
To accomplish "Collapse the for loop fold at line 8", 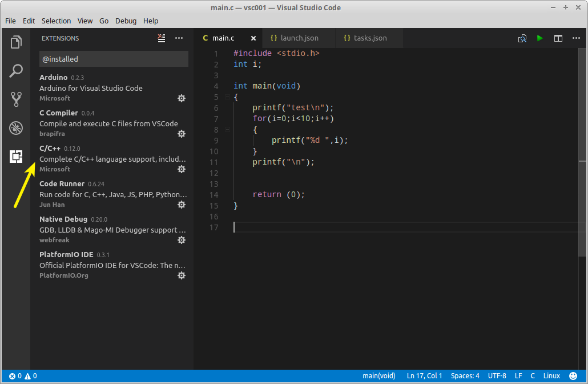I will point(227,130).
